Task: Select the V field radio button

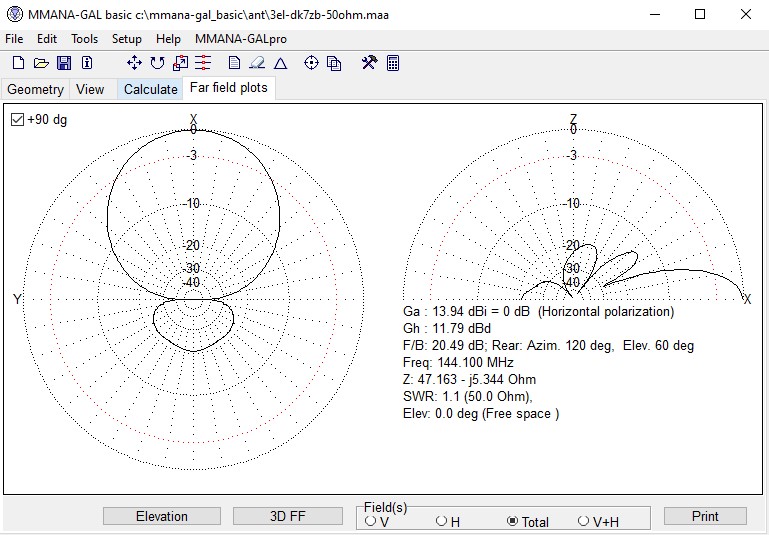Action: click(x=371, y=521)
